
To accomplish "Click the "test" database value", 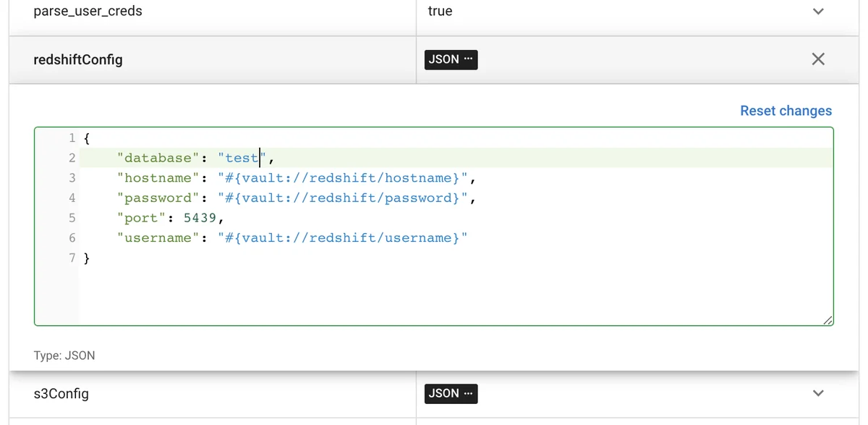I will (242, 158).
